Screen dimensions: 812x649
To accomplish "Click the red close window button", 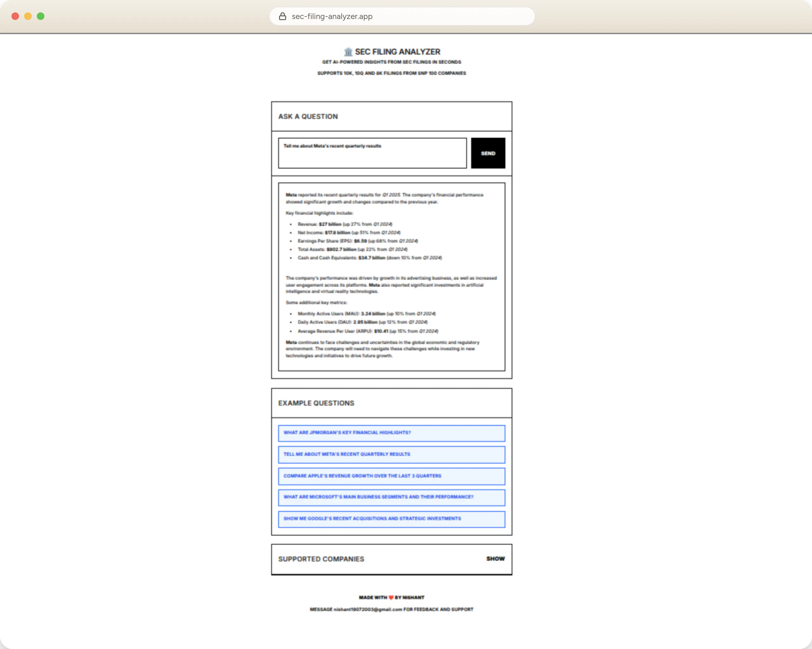I will pos(15,16).
